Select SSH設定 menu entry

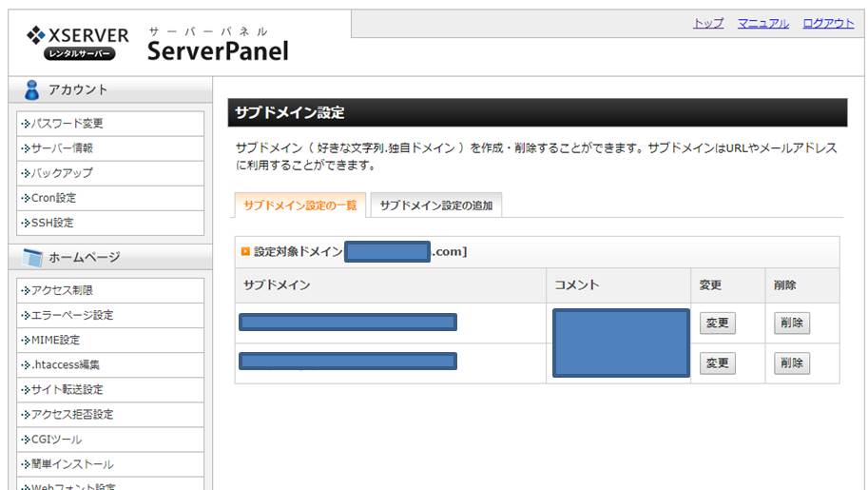click(110, 223)
